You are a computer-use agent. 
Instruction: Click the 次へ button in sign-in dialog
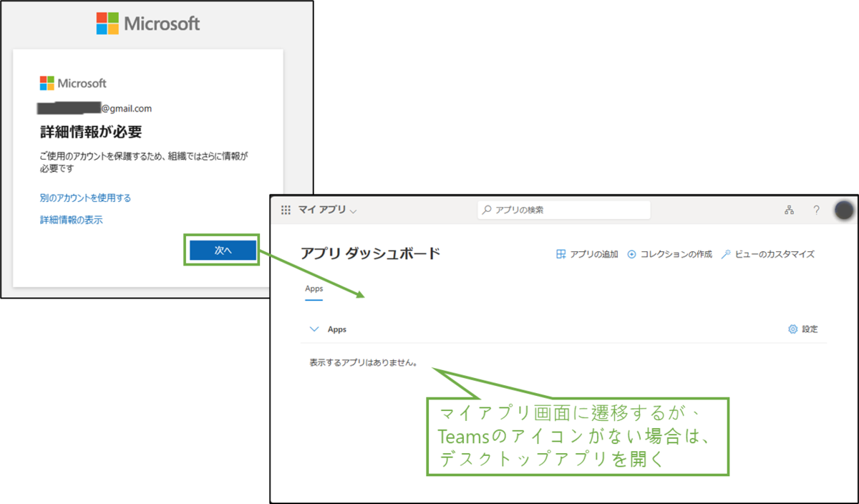[x=223, y=250]
